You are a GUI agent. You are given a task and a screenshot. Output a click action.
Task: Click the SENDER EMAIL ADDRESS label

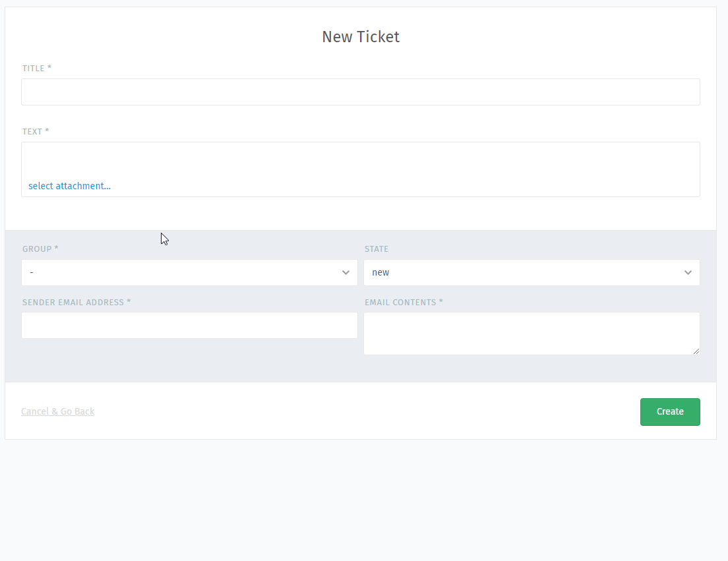point(76,302)
